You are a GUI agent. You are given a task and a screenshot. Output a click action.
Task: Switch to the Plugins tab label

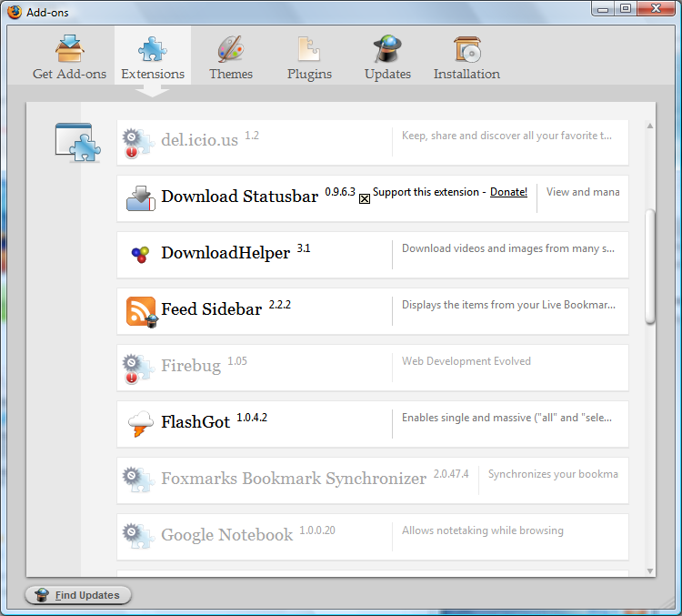[x=309, y=75]
